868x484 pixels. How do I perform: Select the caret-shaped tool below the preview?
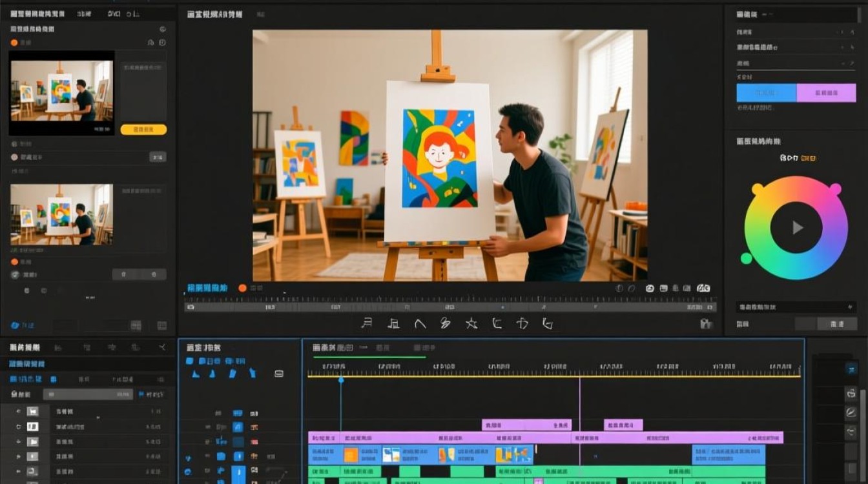(420, 323)
